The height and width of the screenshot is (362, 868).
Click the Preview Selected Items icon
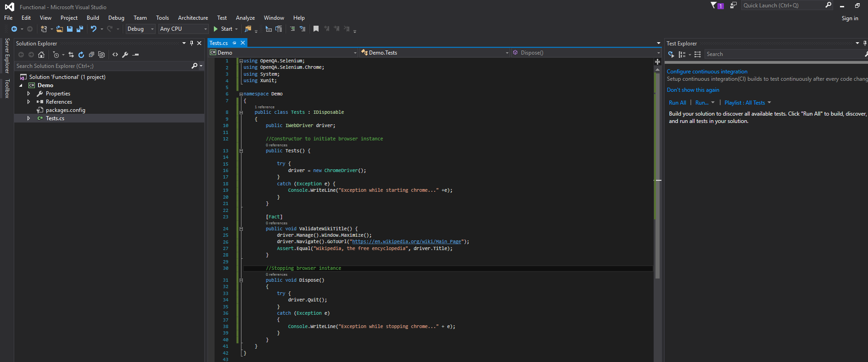pos(135,55)
